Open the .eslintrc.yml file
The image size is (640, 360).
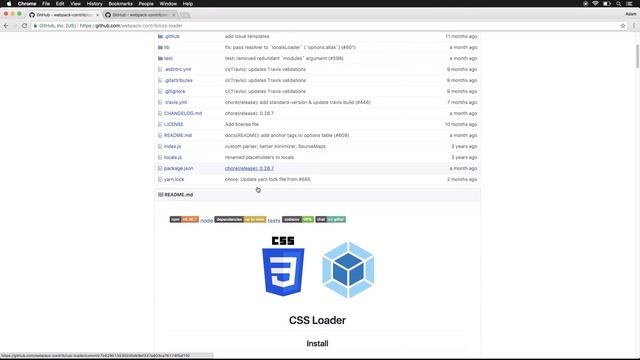pos(178,69)
